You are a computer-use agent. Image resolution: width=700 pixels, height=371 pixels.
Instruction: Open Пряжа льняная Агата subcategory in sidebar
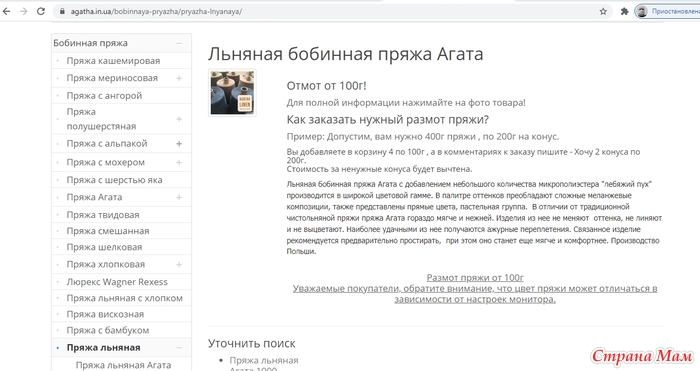pos(123,365)
